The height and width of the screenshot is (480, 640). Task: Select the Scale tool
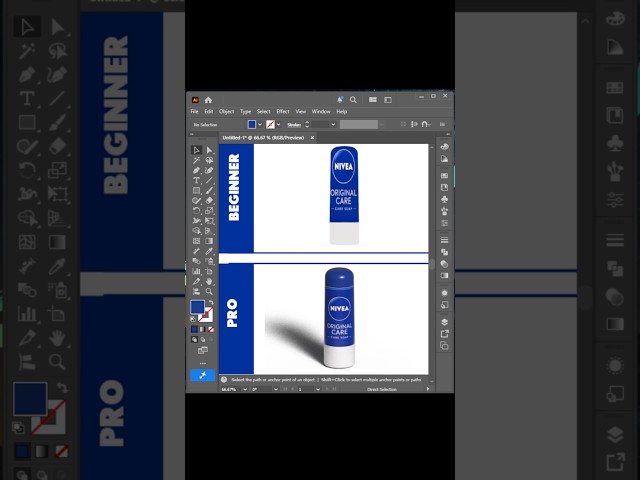tap(209, 211)
